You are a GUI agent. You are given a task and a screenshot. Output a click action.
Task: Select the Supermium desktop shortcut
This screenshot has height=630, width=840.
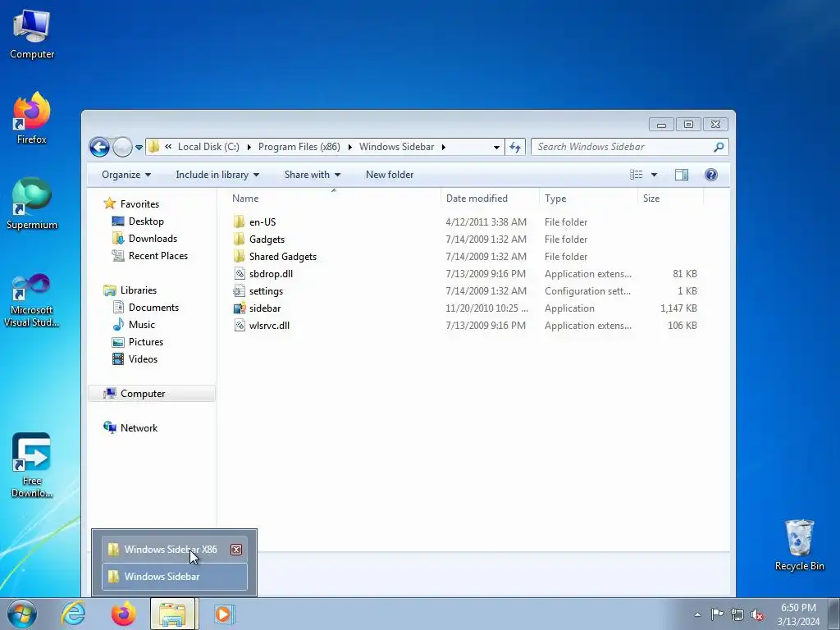[x=32, y=203]
